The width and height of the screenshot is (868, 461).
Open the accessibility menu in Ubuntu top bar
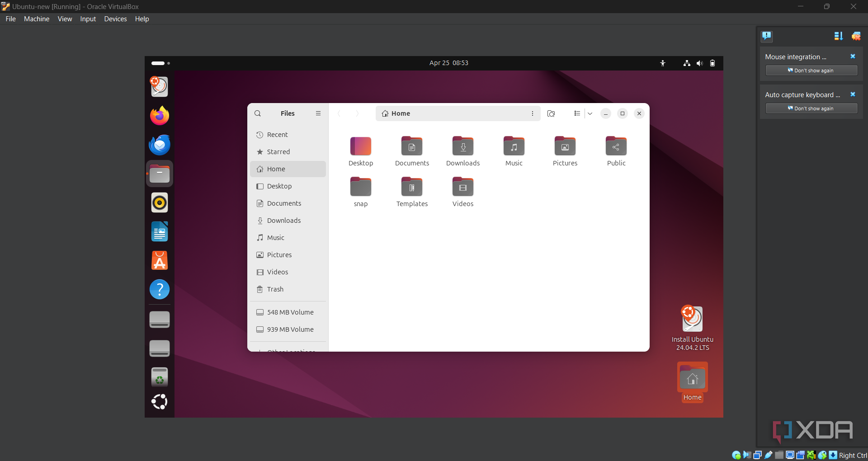[x=663, y=63]
